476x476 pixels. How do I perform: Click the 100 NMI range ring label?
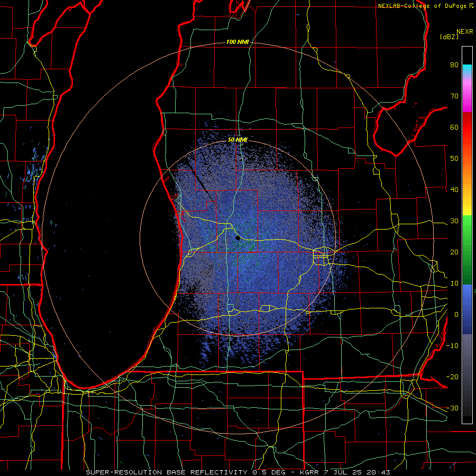coord(237,42)
